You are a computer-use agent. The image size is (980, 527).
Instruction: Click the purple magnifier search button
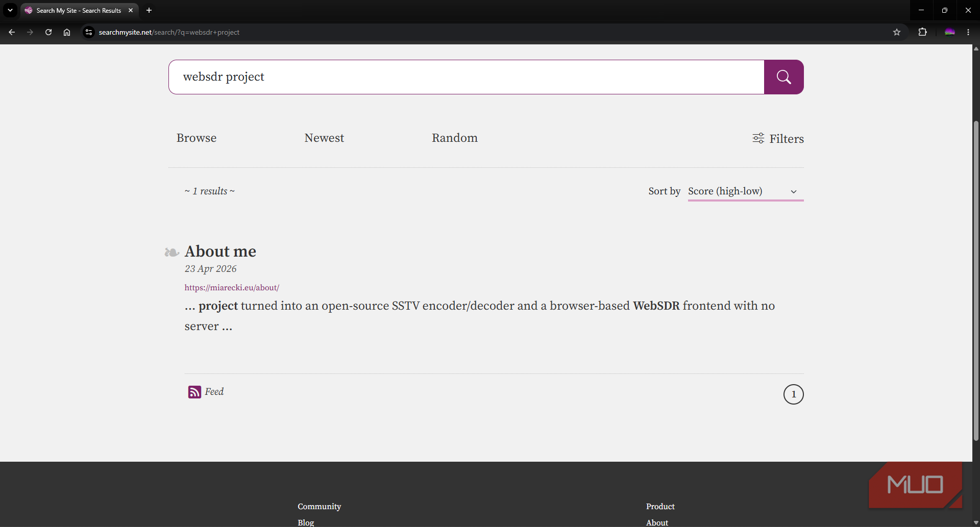(x=783, y=77)
